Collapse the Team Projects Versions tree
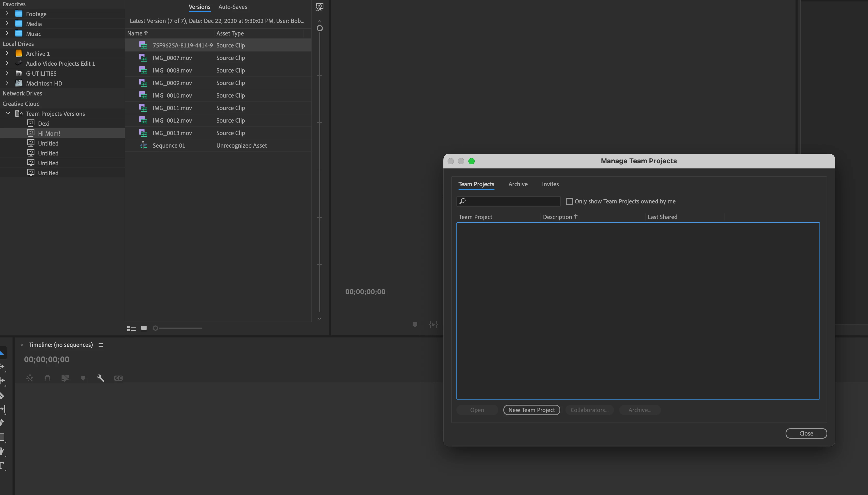The height and width of the screenshot is (495, 868). point(8,113)
